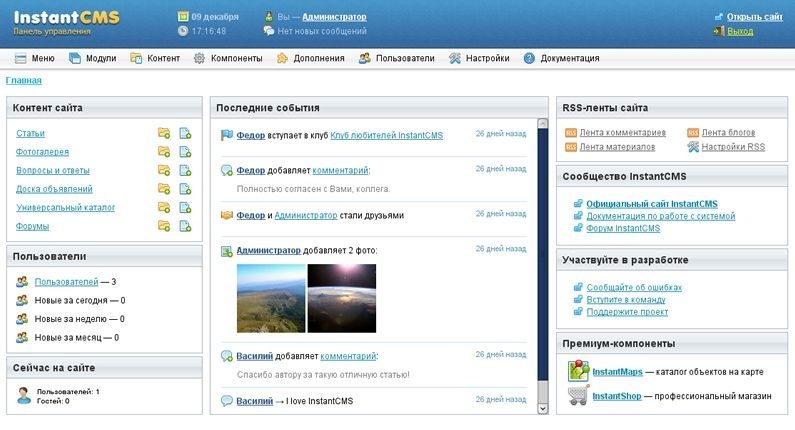795x430 pixels.
Task: Open the Администратор profile link in the header
Action: 334,17
